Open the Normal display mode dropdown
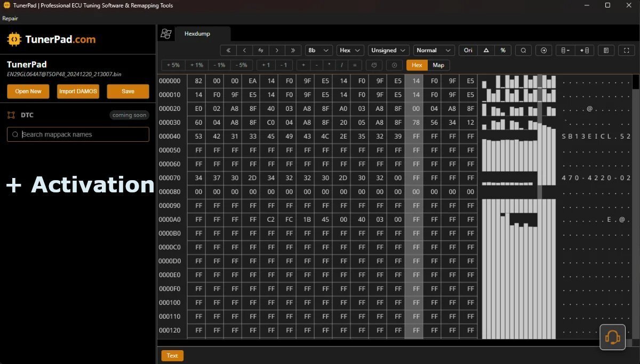 [434, 51]
